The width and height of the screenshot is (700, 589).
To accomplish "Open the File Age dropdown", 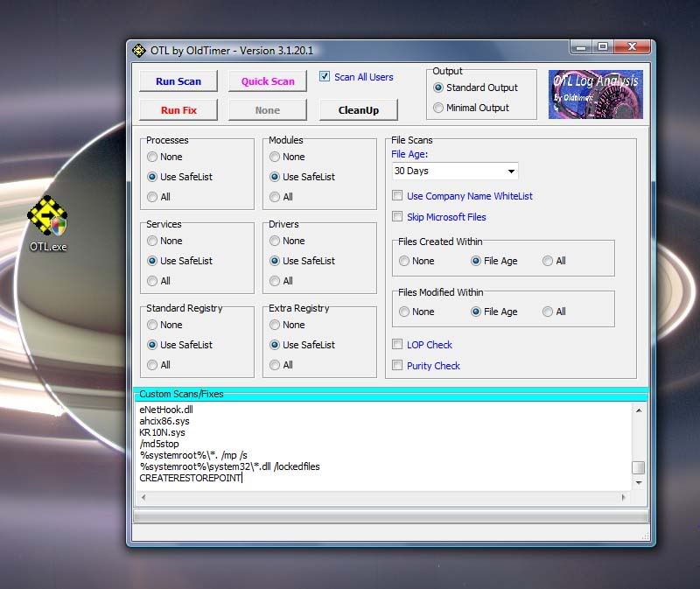I will click(455, 171).
